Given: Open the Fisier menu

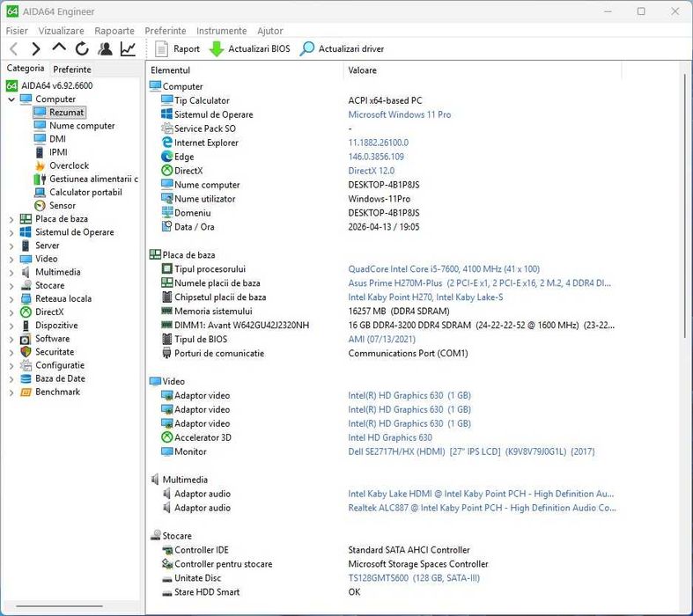Looking at the screenshot, I should tap(17, 31).
